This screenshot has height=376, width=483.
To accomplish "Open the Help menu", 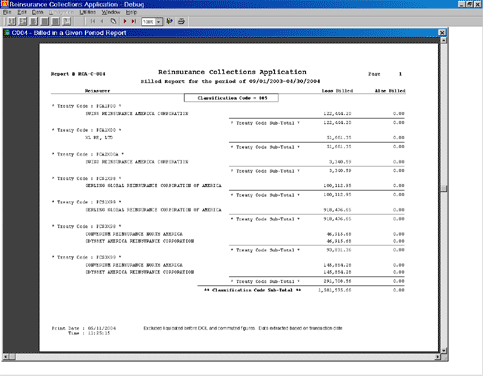I will click(131, 12).
